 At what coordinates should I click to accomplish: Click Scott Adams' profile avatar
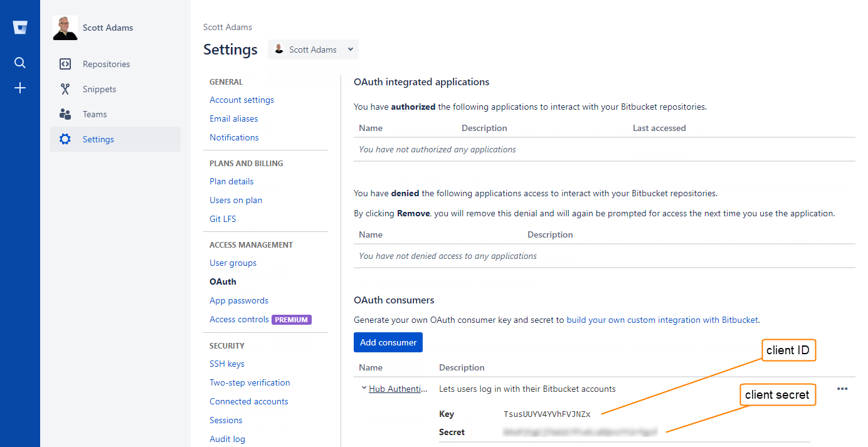tap(65, 28)
